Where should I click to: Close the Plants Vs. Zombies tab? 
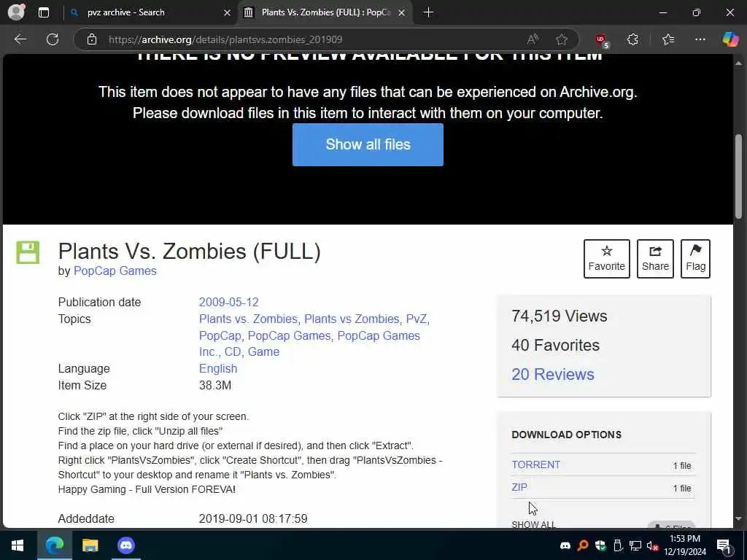tap(402, 13)
